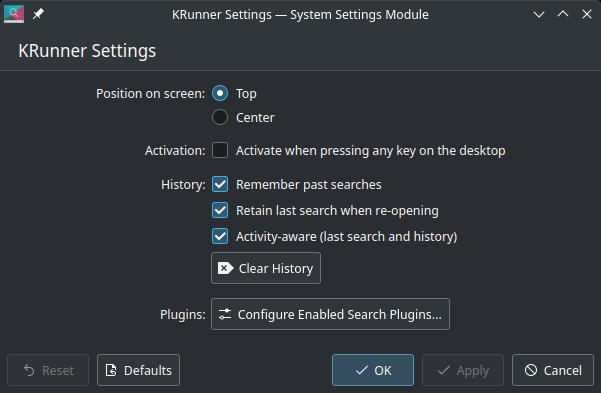Close the KRunner Settings window
601x393 pixels.
pos(587,15)
